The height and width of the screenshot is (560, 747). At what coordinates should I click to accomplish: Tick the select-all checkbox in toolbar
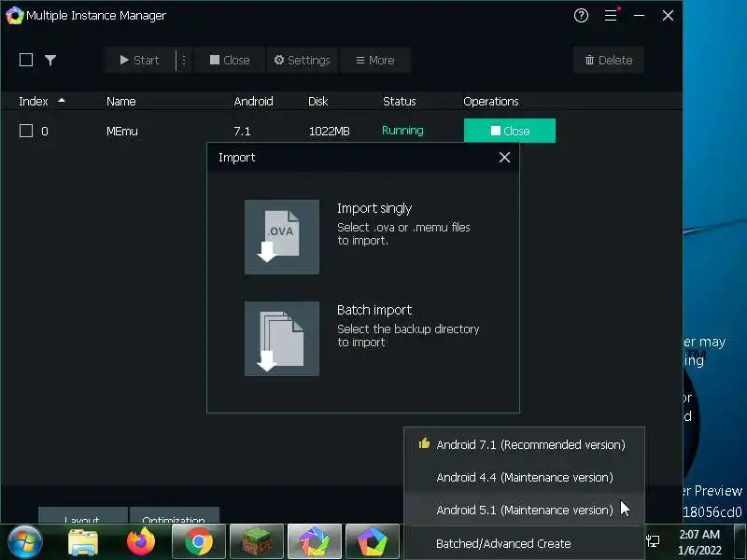(x=26, y=60)
